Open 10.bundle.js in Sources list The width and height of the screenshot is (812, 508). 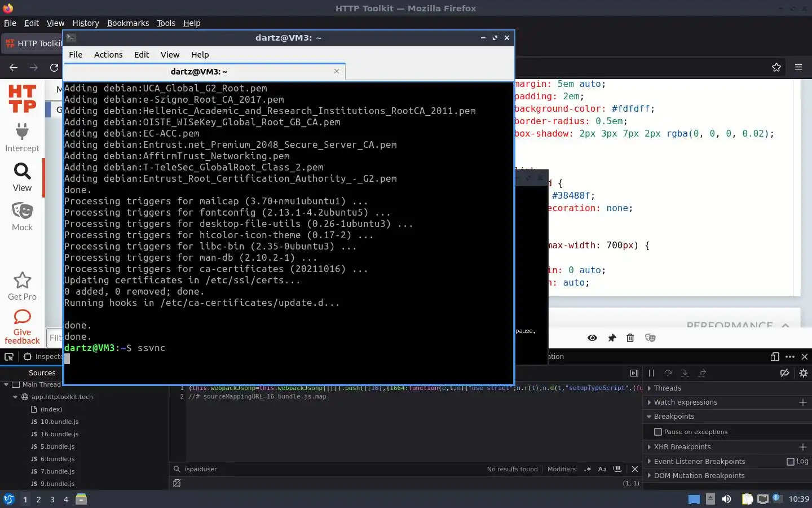click(59, 422)
